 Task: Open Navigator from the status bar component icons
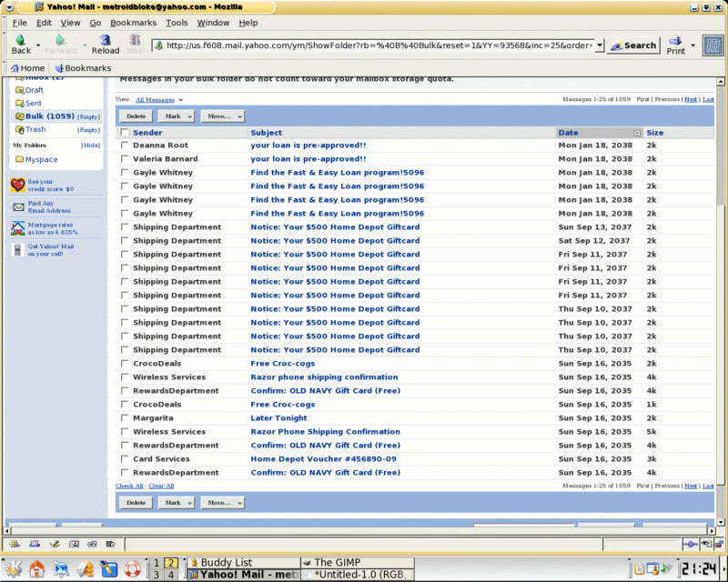(x=14, y=544)
